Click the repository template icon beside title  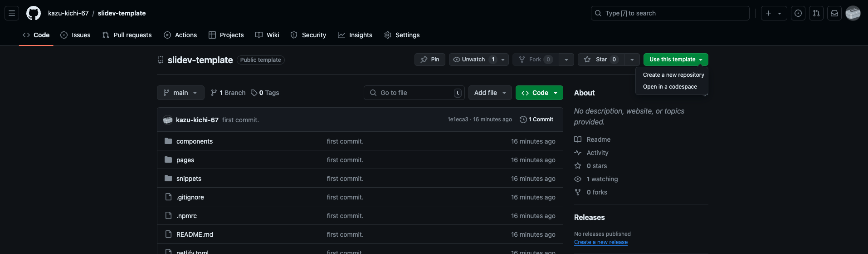coord(161,60)
